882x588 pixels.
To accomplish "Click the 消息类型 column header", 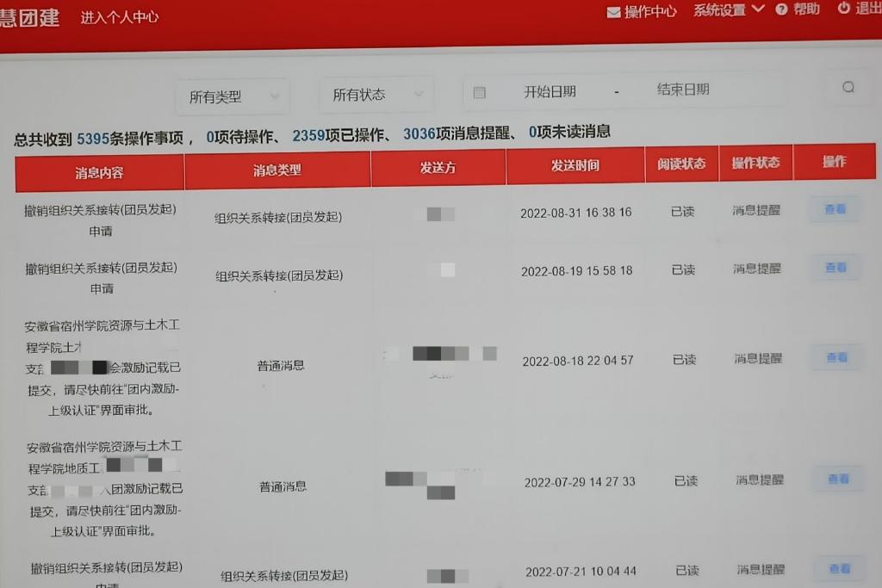I will coord(276,170).
